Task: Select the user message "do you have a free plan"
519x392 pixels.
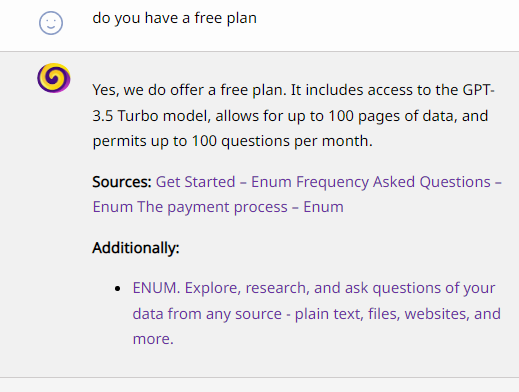Action: [x=175, y=18]
